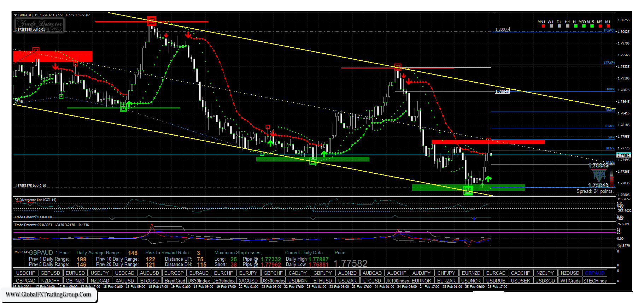
Task: Click the red M5 timeframe indicator square
Action: [x=600, y=26]
